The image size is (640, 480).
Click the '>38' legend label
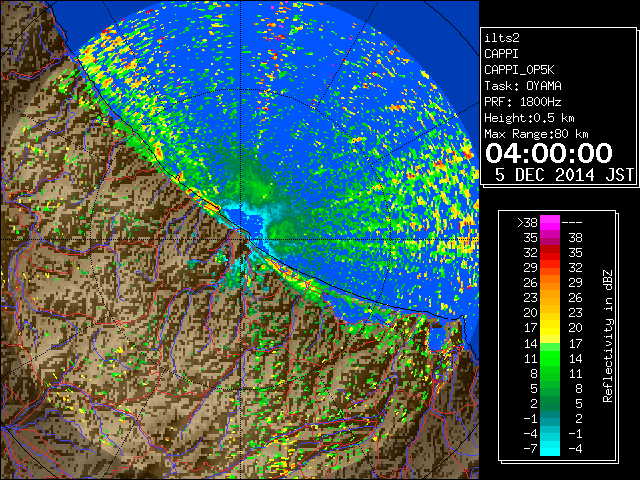pyautogui.click(x=527, y=223)
